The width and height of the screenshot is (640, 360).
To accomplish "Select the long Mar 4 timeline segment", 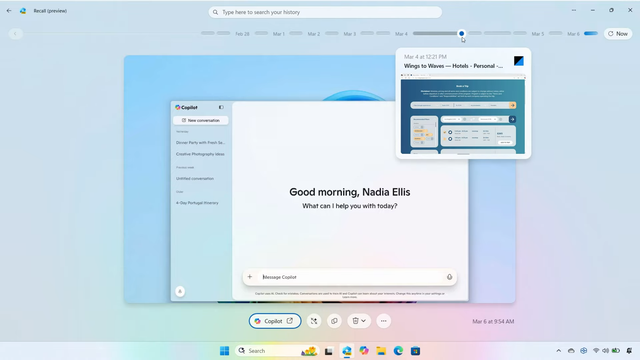I will [435, 33].
